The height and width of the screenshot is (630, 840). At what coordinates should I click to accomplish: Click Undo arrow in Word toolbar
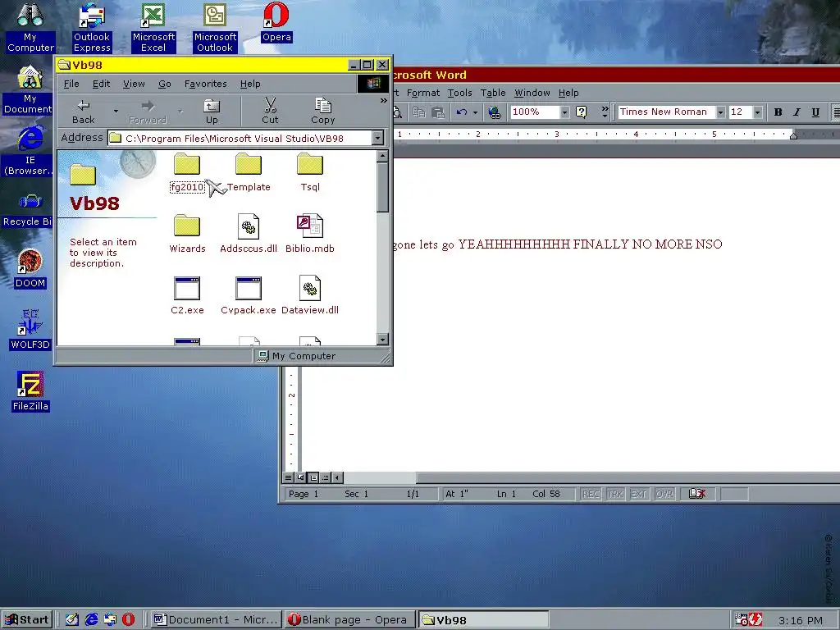(462, 112)
